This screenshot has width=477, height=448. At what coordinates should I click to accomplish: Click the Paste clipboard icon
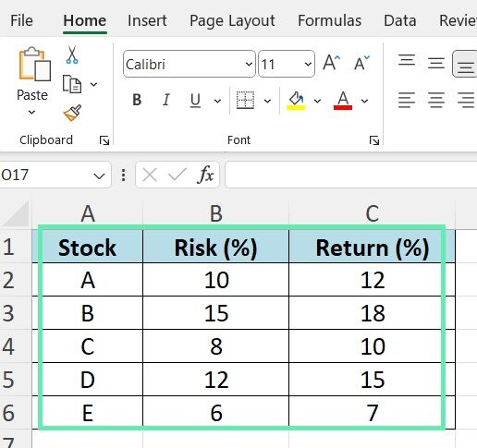(x=34, y=64)
